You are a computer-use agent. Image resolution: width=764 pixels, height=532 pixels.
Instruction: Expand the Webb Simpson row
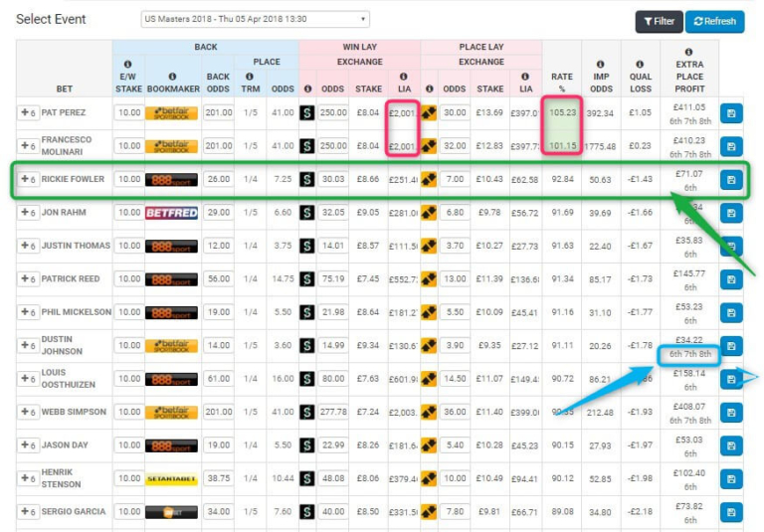click(28, 412)
